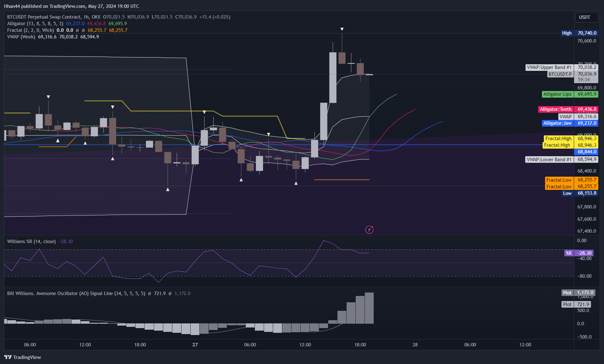The width and height of the screenshot is (604, 364).
Task: Click the 67,800.0 price axis tick
Action: point(586,207)
